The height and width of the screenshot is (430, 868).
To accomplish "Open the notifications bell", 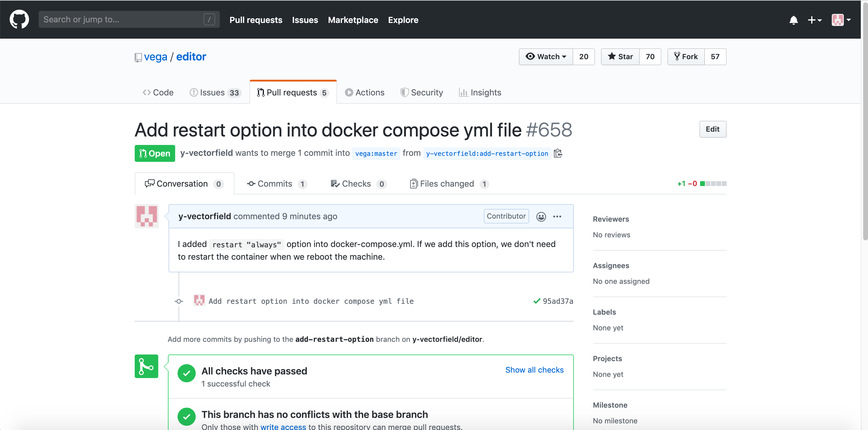I will [793, 20].
